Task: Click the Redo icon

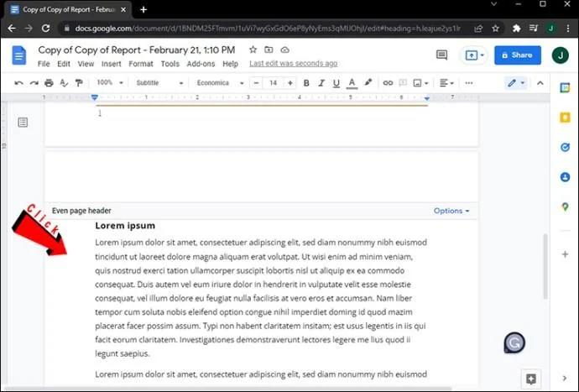Action: pos(34,83)
